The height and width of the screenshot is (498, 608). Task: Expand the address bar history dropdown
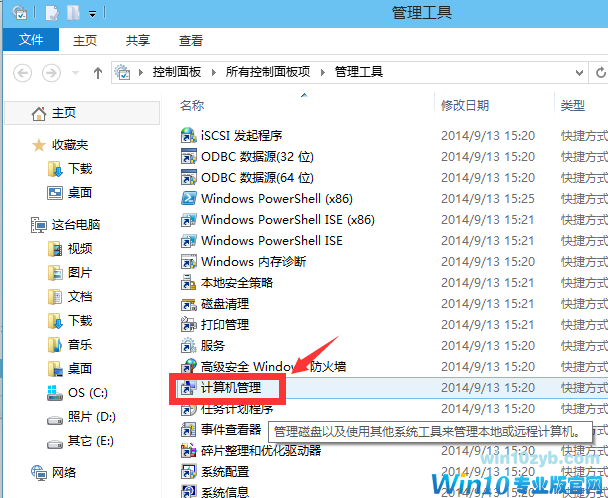click(579, 72)
